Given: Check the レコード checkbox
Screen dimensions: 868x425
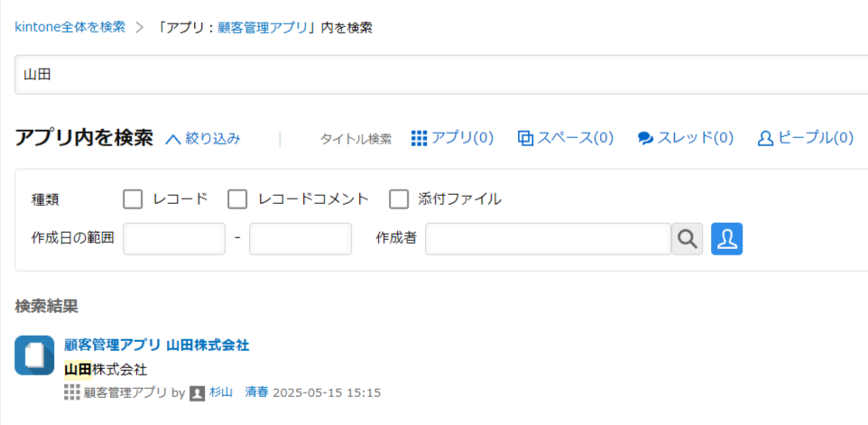Looking at the screenshot, I should coord(133,199).
